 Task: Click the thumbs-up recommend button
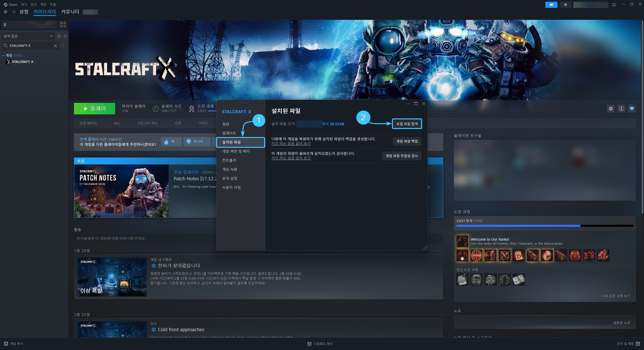[171, 142]
